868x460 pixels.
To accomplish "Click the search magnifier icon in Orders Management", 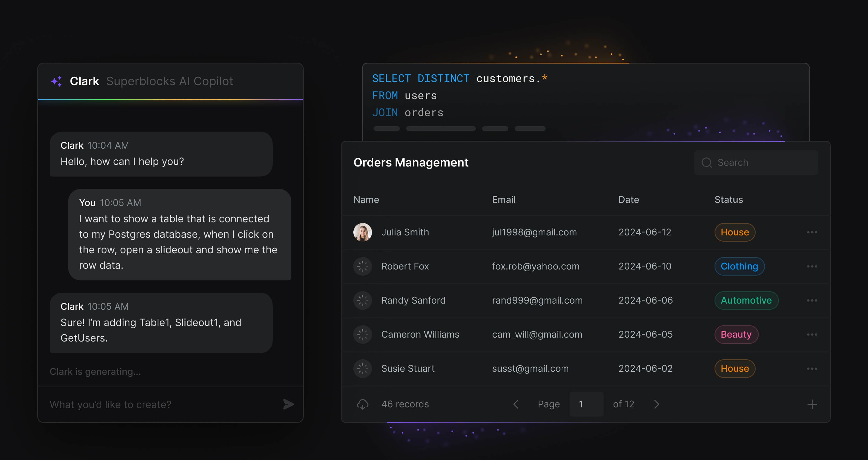I will click(707, 163).
